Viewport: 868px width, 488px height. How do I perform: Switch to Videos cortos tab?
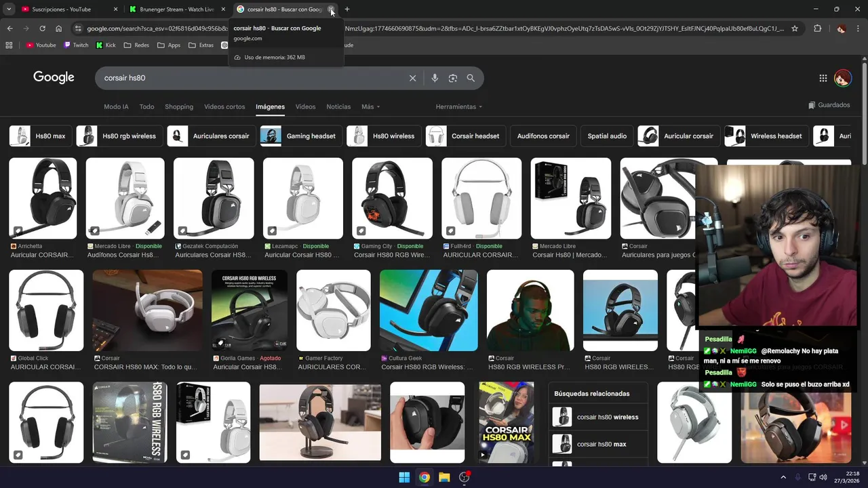pos(224,106)
